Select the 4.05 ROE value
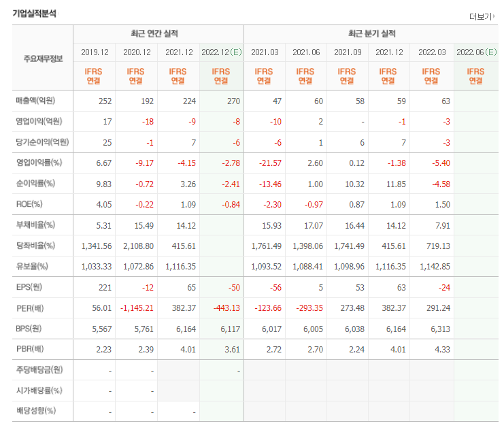The image size is (504, 428). [x=104, y=205]
